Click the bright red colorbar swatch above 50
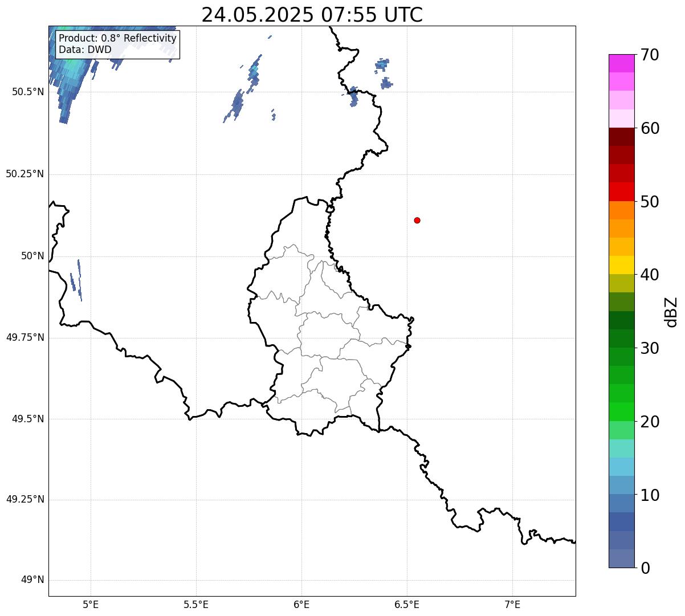685x616 pixels. [621, 191]
